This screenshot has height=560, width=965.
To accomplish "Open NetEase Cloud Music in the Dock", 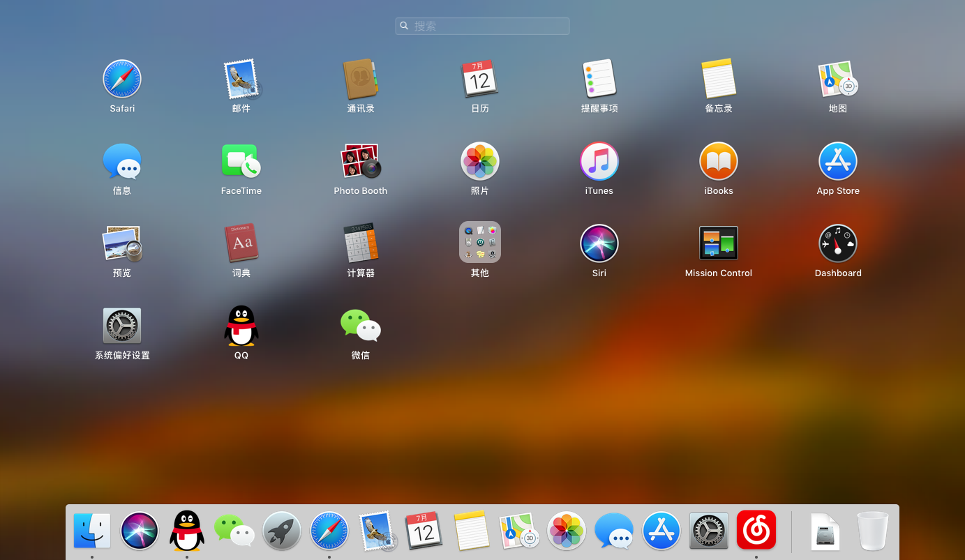I will pos(756,531).
